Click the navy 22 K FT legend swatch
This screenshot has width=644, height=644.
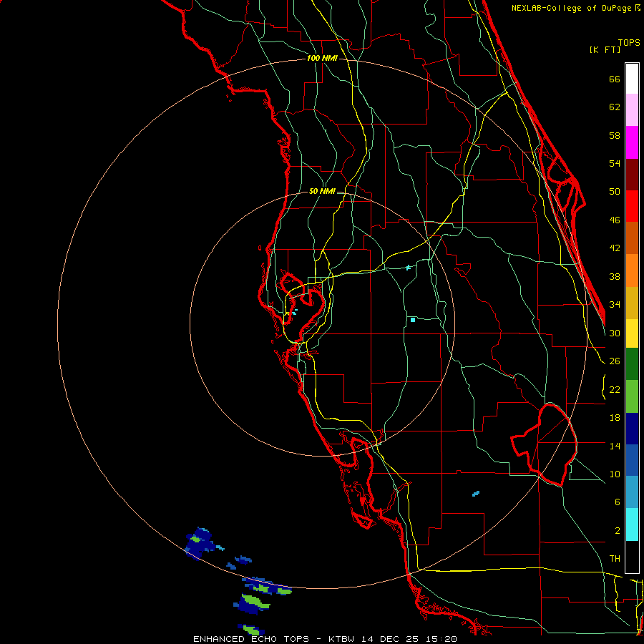click(632, 429)
